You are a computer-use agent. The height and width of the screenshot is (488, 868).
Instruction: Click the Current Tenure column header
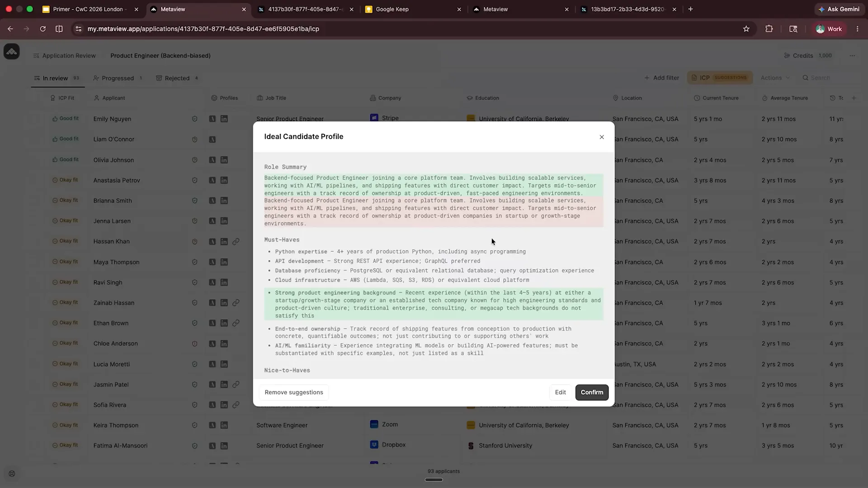716,98
